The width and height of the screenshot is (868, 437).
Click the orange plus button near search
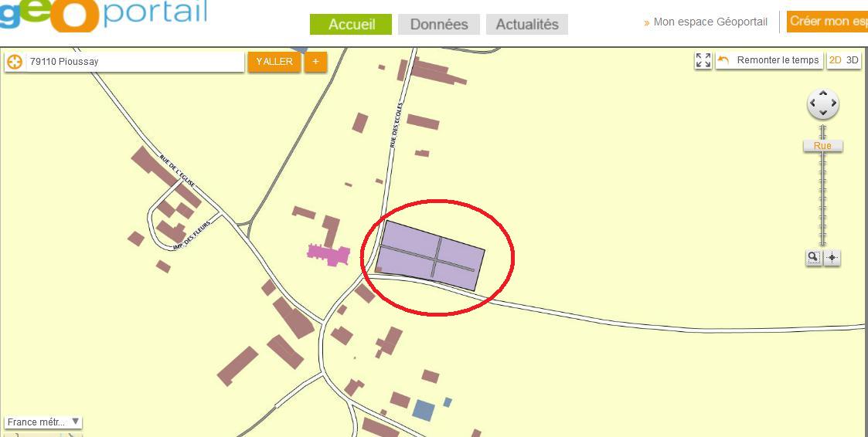click(315, 62)
